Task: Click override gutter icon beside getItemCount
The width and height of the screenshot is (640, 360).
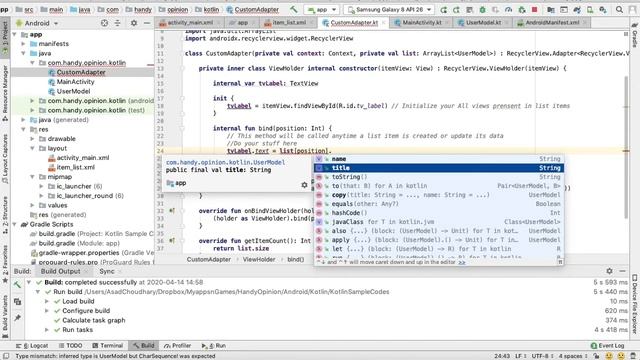Action: (x=172, y=241)
